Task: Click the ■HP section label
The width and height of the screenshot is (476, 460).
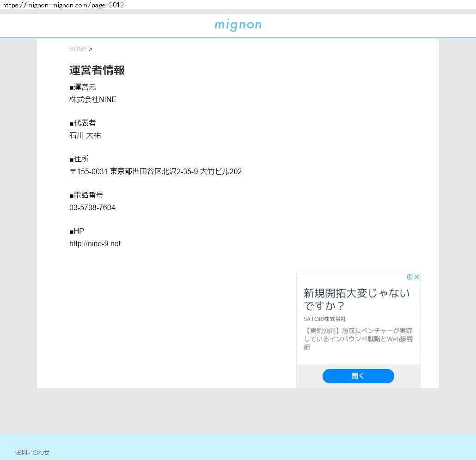Action: (77, 231)
